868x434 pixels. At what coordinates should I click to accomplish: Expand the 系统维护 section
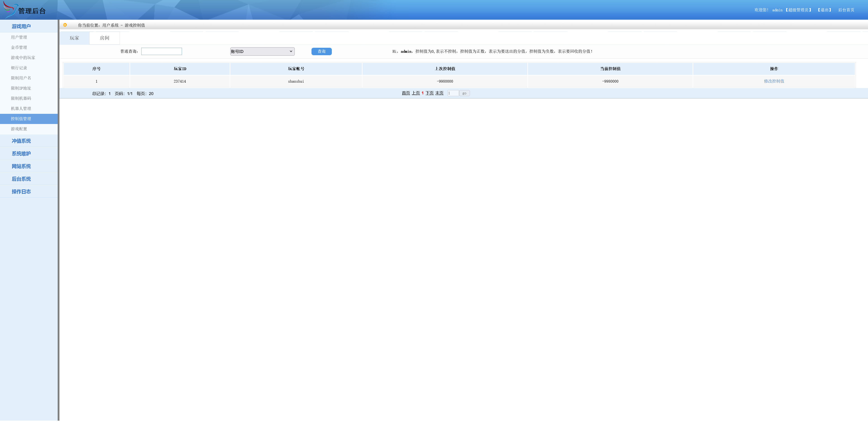click(29, 153)
